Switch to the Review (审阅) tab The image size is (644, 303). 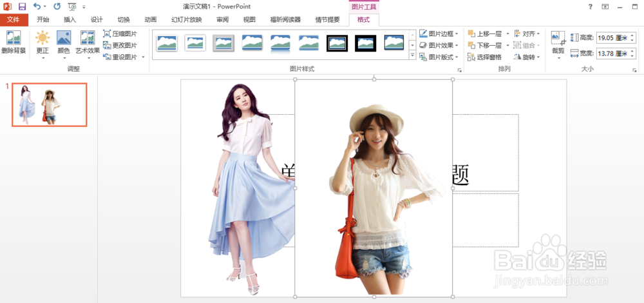pyautogui.click(x=223, y=20)
